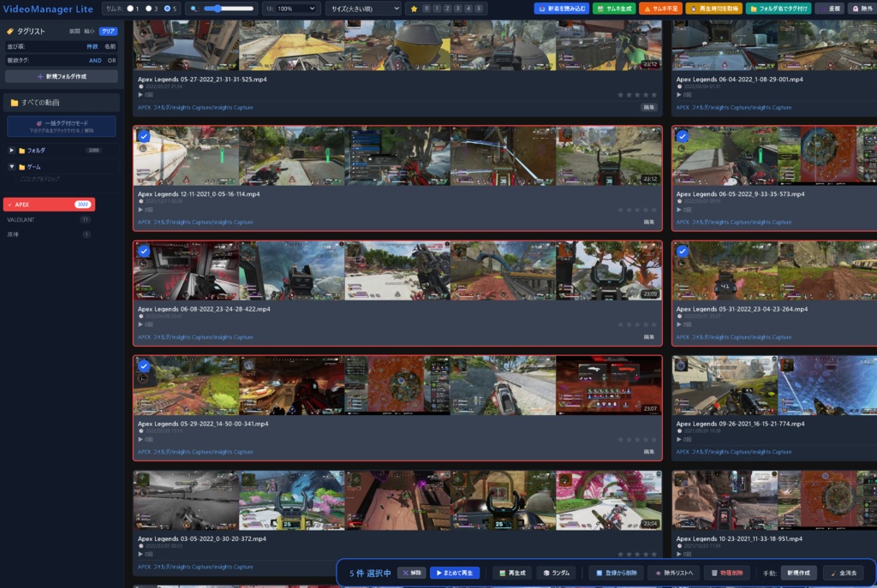Click the 解除 deselect button
The image size is (877, 588).
(412, 573)
